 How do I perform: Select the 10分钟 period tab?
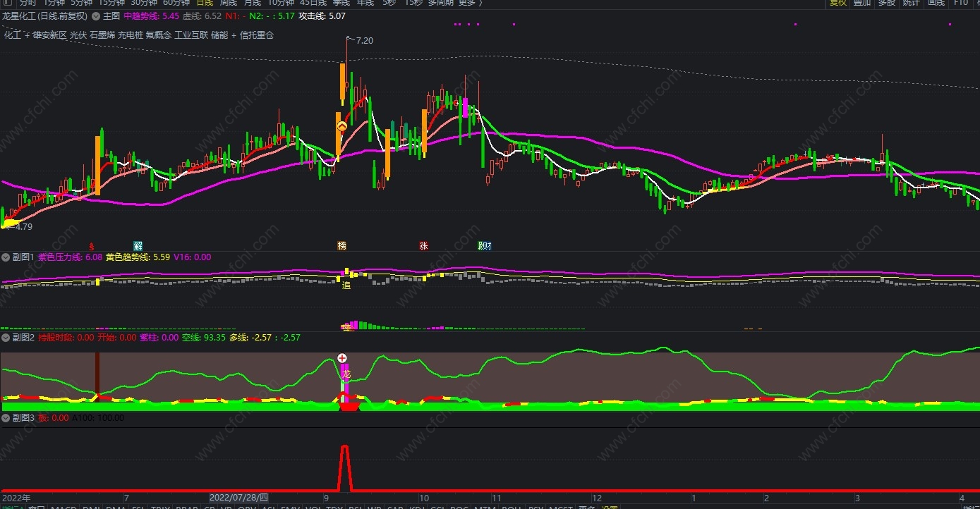(x=280, y=3)
